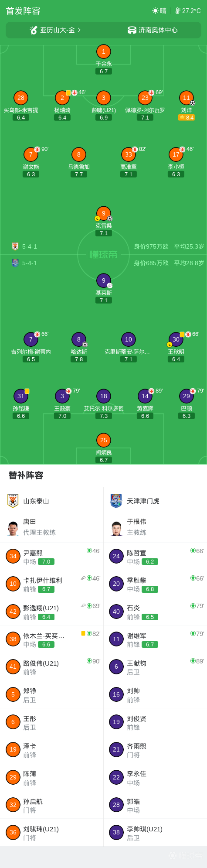Tap the sunny weather icon
This screenshot has height=868, width=207.
point(155,10)
